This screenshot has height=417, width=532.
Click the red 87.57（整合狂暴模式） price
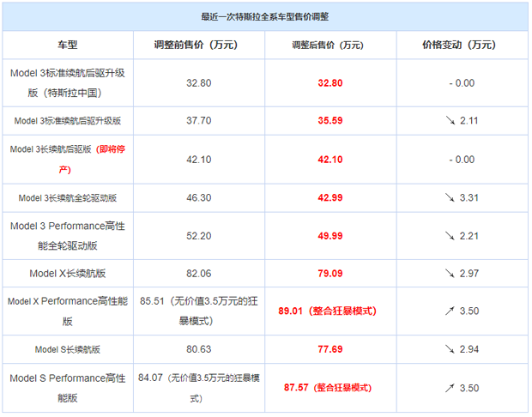[328, 388]
